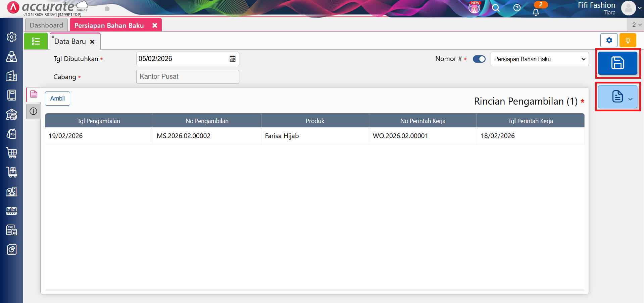Screen dimensions: 644x303
Task: Toggle the Nomor # automatic numbering switch
Action: pos(479,59)
